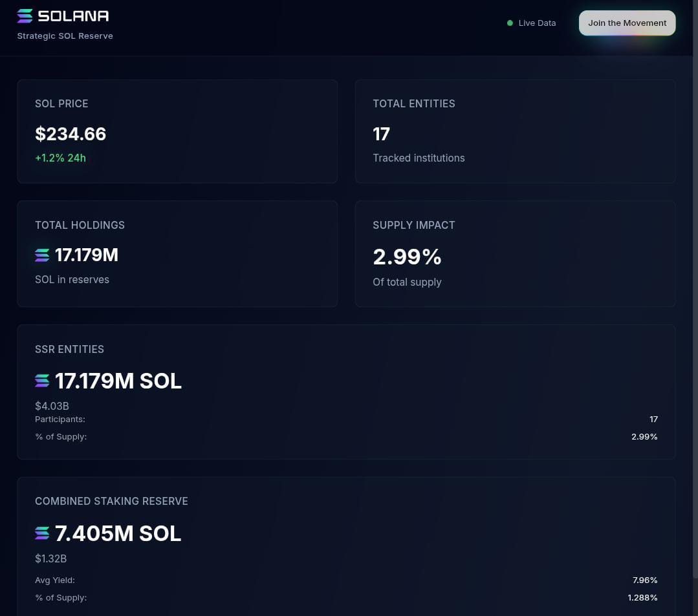Click the green Live Data status dot

[510, 23]
